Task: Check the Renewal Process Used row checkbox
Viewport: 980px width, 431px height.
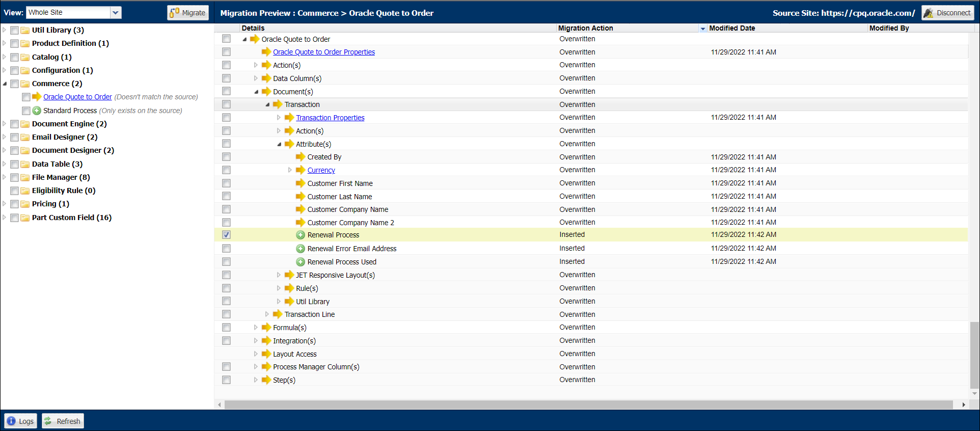Action: click(x=226, y=262)
